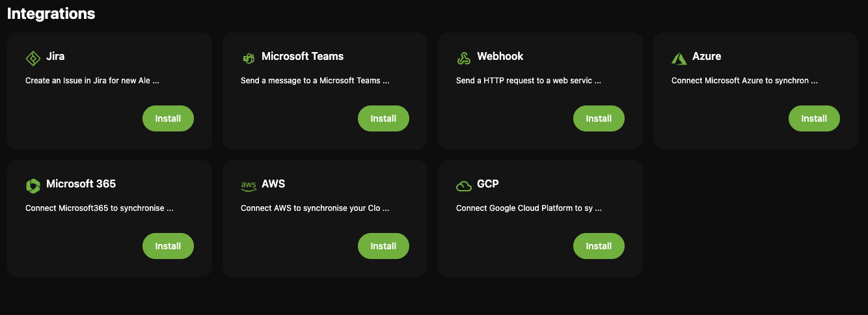The width and height of the screenshot is (868, 315).
Task: Install the Jira integration
Action: (x=168, y=118)
